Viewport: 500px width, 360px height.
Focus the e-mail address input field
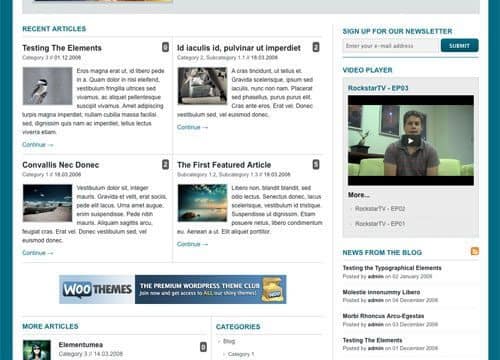click(x=391, y=46)
